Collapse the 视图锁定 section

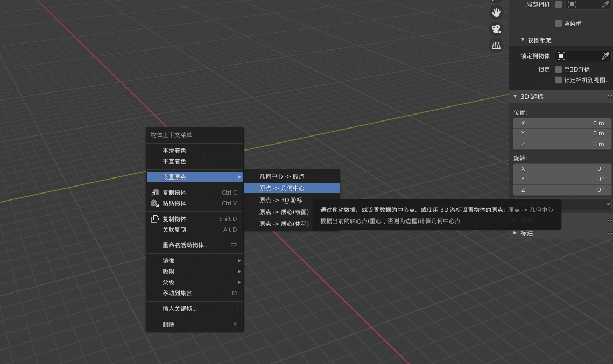click(x=523, y=40)
